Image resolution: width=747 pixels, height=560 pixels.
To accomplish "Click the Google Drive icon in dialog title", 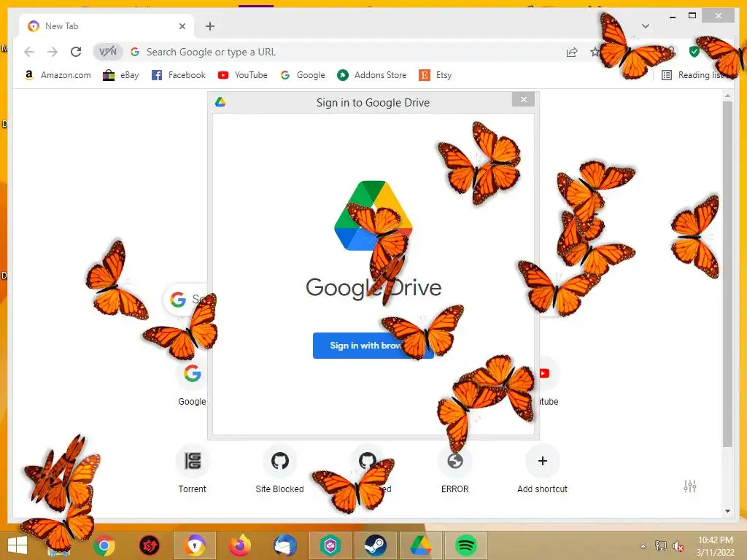I will tap(220, 102).
